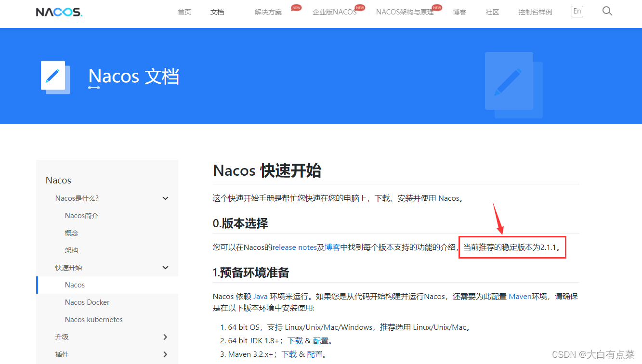Select Nacos Docker in sidebar
The width and height of the screenshot is (642, 364).
(87, 302)
